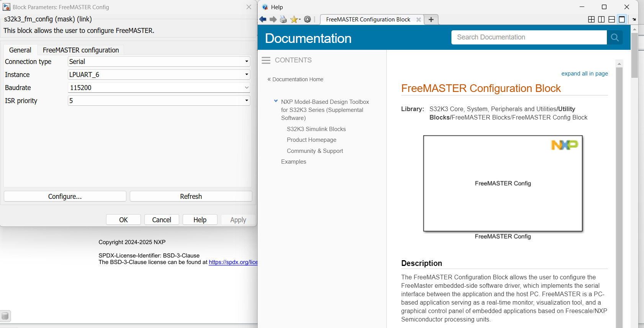The width and height of the screenshot is (644, 328).
Task: Click the Help button in dialog
Action: tap(200, 220)
